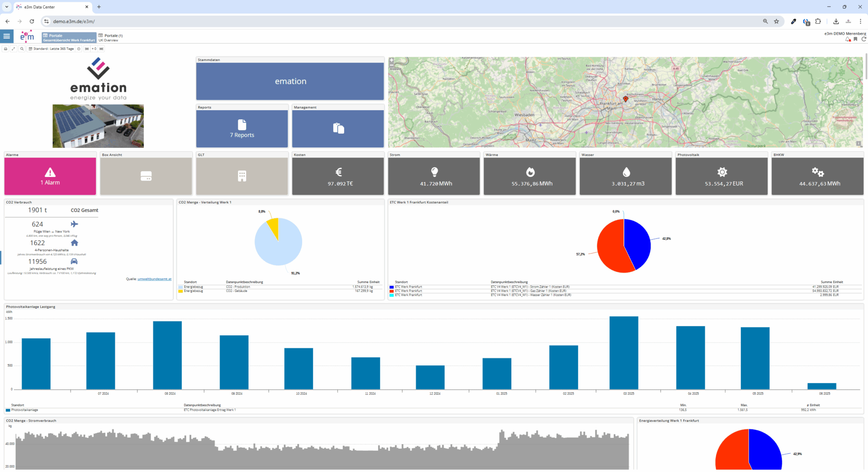This screenshot has width=868, height=472.
Task: Click the '+ 0' period offset button
Action: [x=94, y=49]
